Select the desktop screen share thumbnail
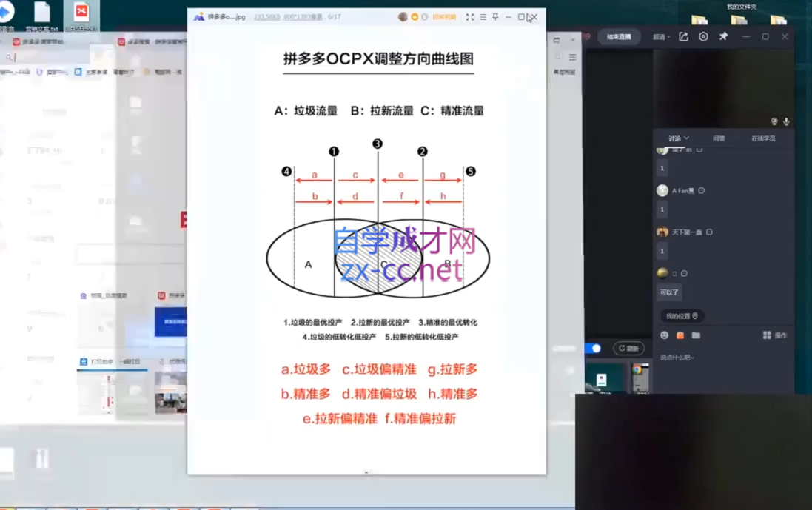This screenshot has height=510, width=812. tap(605, 378)
